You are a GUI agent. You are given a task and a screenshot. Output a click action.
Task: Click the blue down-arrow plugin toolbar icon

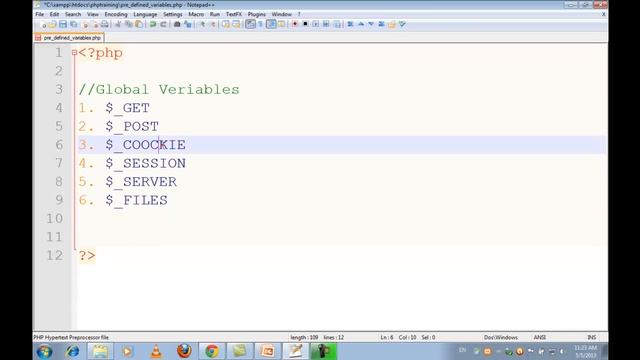point(371,24)
